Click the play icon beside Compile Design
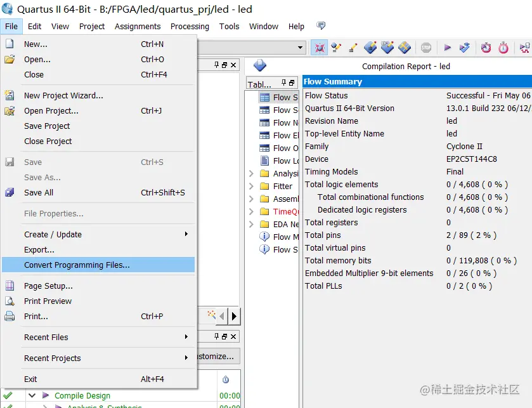 46,395
